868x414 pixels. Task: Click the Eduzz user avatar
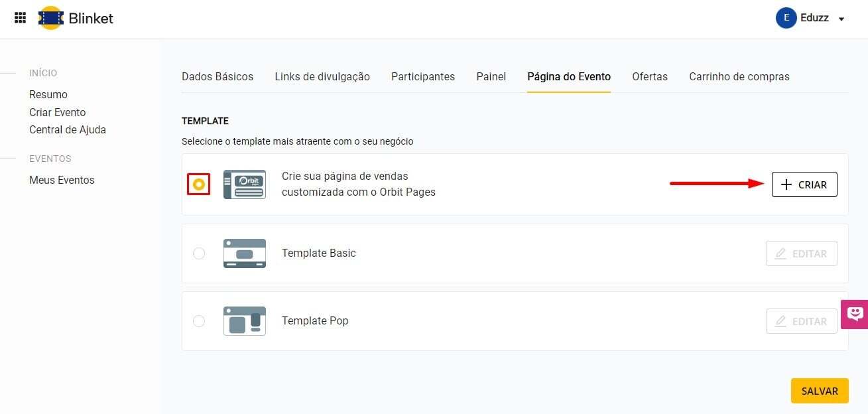pos(786,18)
